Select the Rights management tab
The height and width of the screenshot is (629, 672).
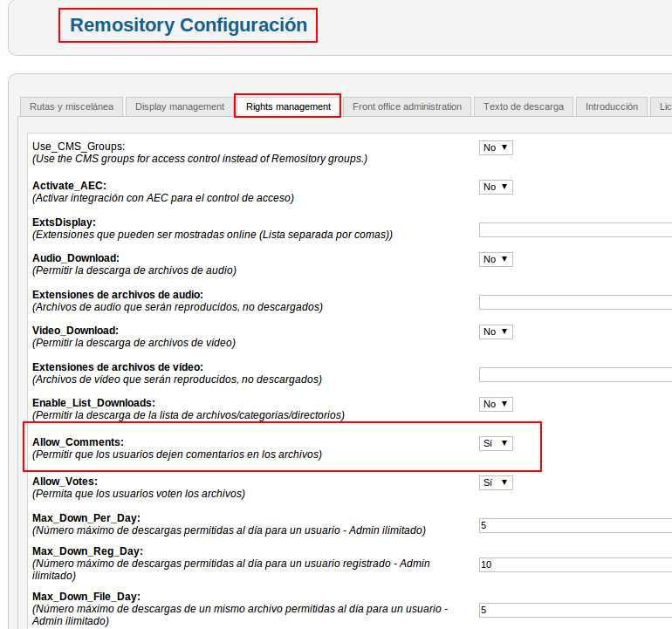coord(288,106)
